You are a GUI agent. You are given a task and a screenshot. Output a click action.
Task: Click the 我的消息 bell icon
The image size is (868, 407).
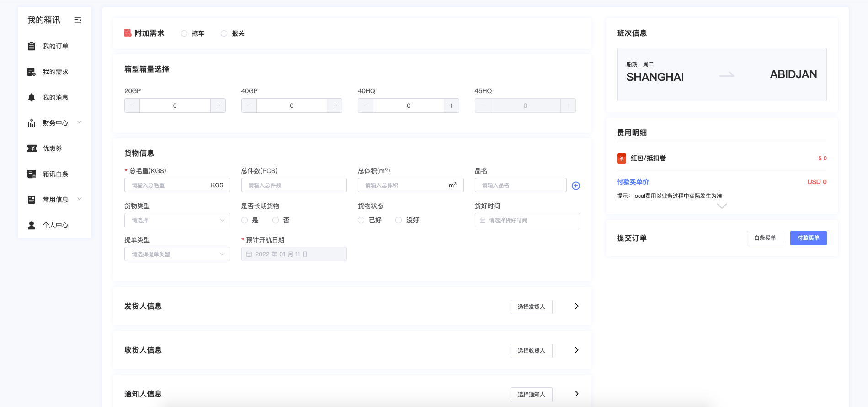(x=32, y=97)
